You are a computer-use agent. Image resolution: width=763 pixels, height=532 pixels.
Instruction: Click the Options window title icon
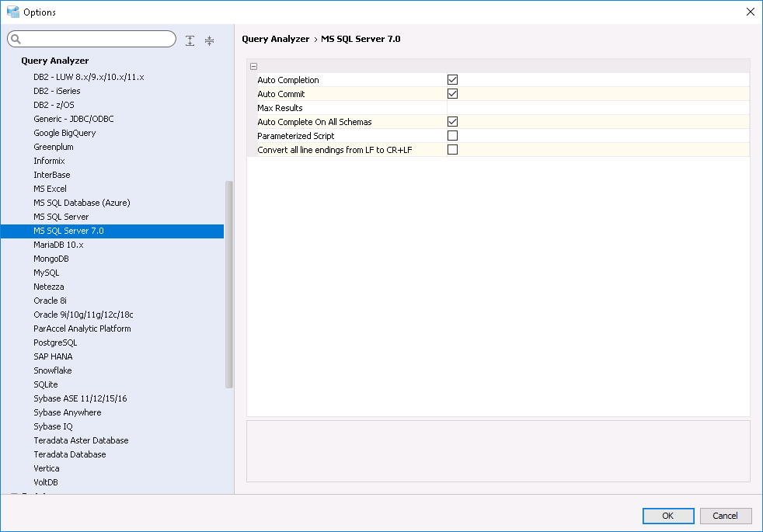point(12,12)
